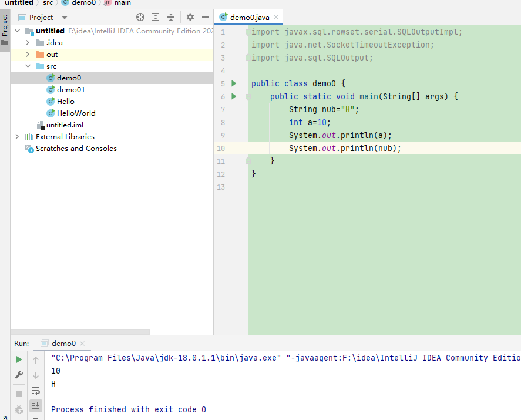Click Up the Stack Trace arrow
The height and width of the screenshot is (420, 521).
[36, 359]
